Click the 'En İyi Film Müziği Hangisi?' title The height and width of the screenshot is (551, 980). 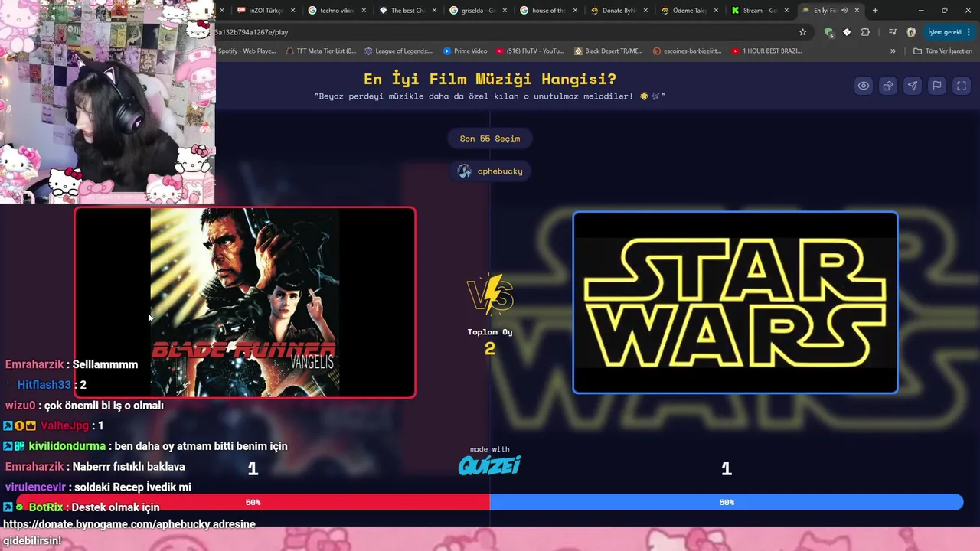pos(490,80)
